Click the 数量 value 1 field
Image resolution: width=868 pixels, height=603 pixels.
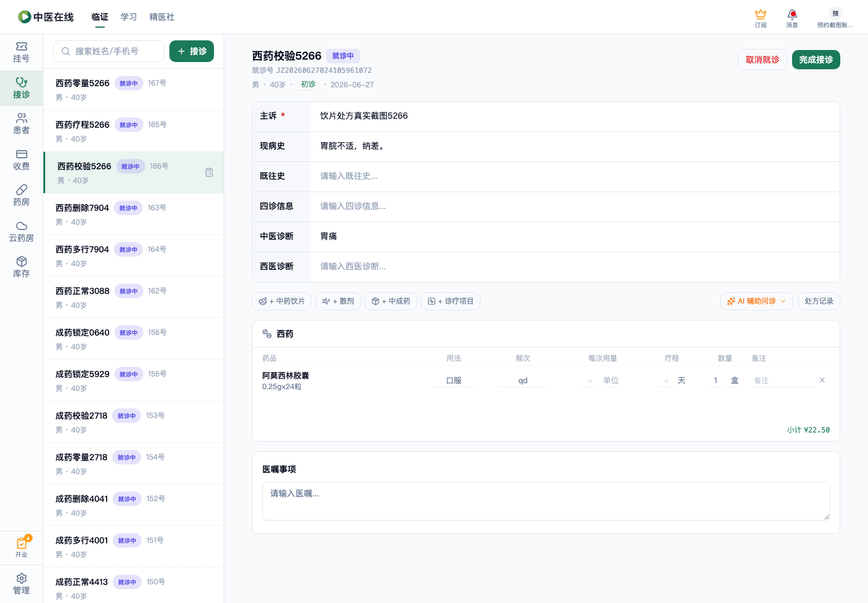pos(715,381)
